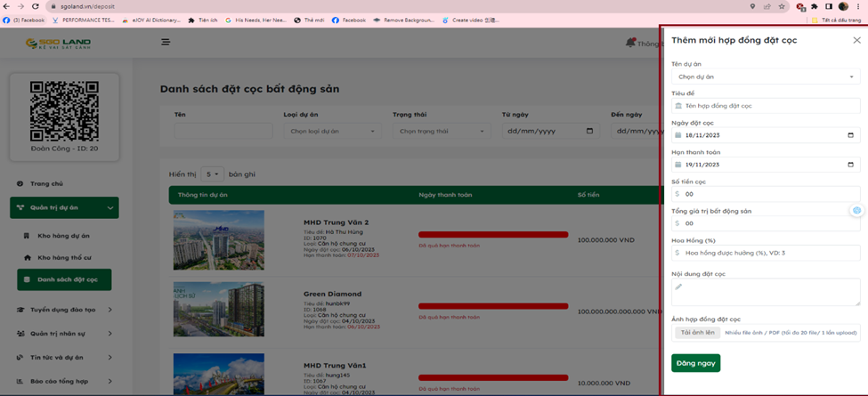Screen dimensions: 868x396
Task: Open the Chọn dự án dropdown
Action: coord(765,77)
